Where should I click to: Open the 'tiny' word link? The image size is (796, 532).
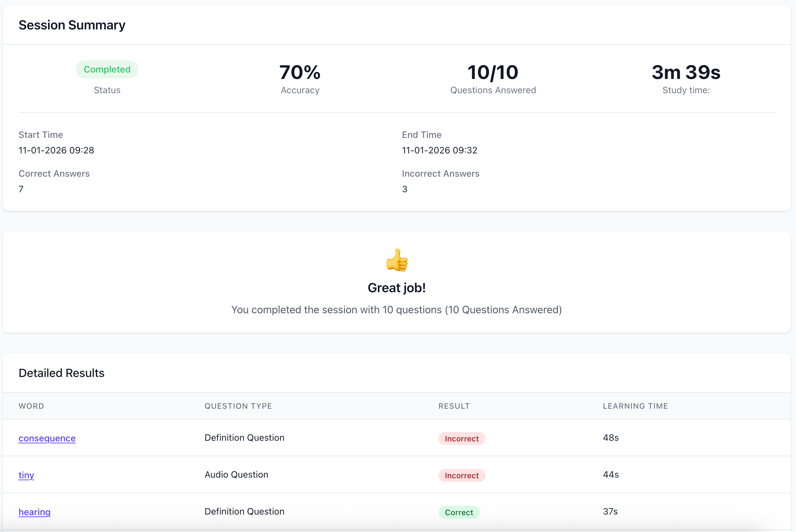point(26,475)
